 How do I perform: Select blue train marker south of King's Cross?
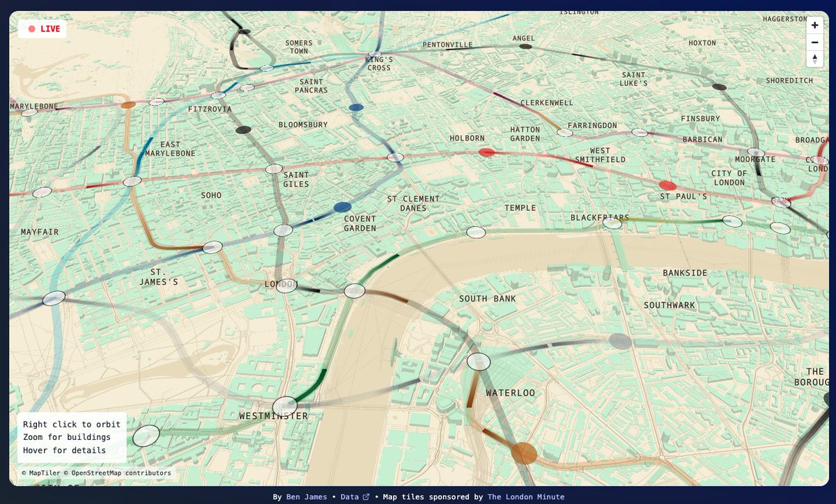pos(356,107)
